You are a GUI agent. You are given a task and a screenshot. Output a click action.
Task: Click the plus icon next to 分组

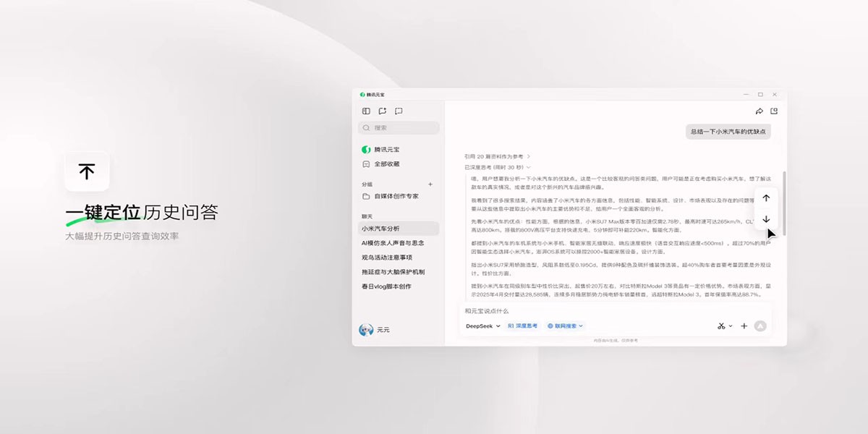point(430,184)
